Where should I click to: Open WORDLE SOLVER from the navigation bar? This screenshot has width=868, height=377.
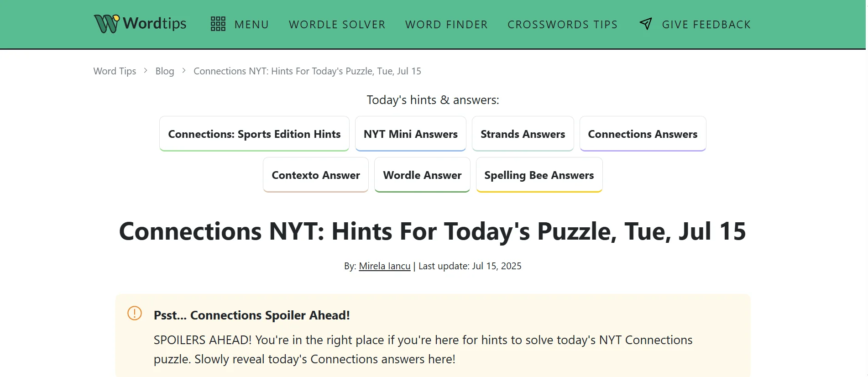[337, 24]
